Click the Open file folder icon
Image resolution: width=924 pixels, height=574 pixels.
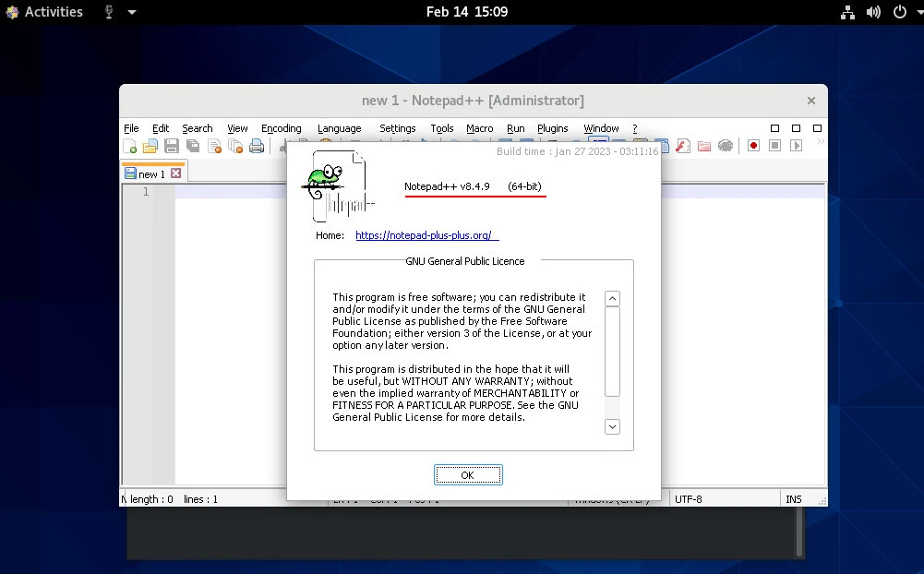coord(150,146)
